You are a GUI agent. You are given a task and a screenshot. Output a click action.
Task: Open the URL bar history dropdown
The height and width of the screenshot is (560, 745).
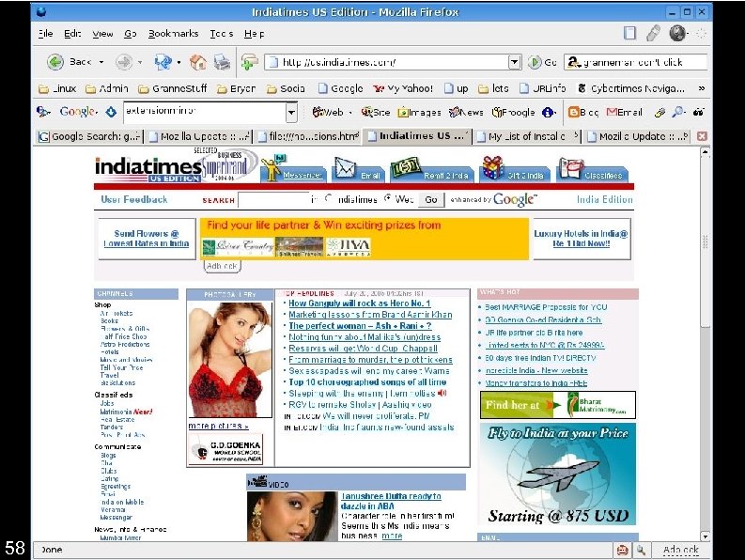[515, 62]
